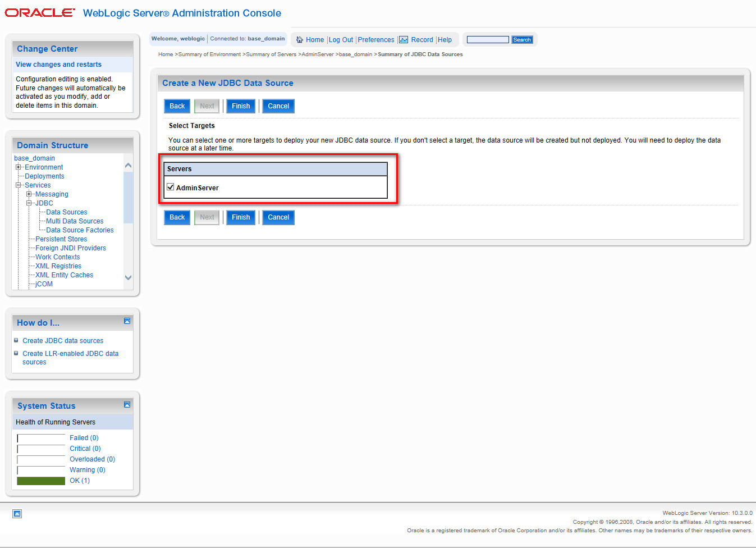Click the footer collapse icon at bottom left

[17, 514]
